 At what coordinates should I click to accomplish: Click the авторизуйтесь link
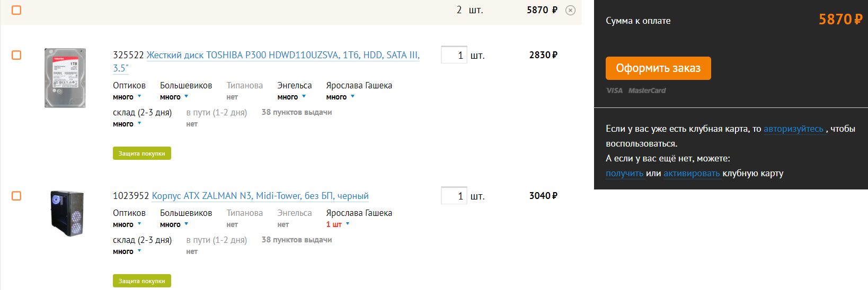[793, 129]
